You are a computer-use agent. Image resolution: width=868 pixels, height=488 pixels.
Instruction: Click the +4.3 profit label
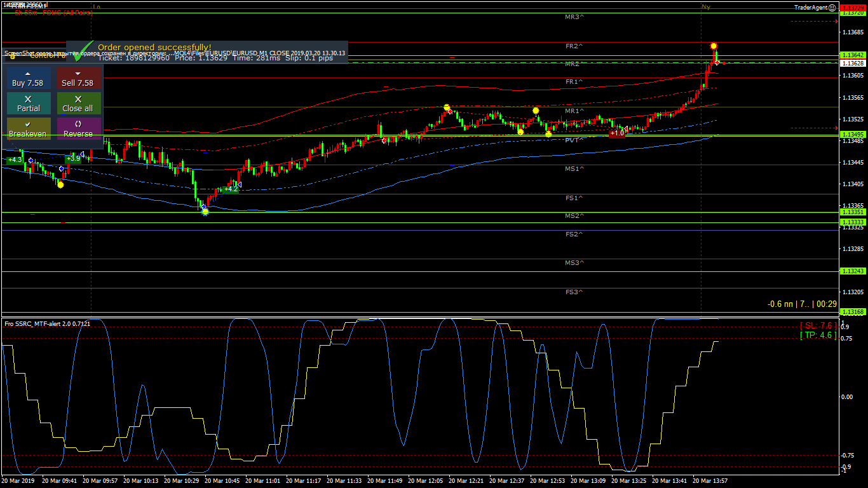pyautogui.click(x=15, y=159)
